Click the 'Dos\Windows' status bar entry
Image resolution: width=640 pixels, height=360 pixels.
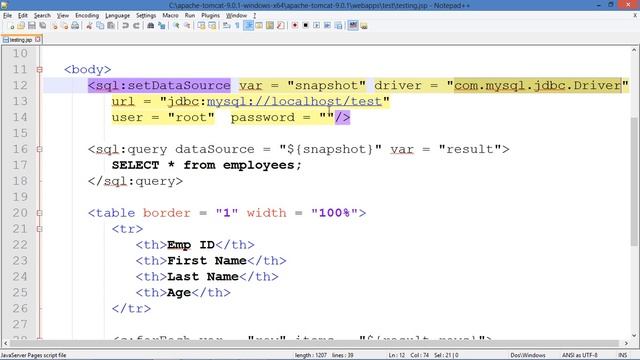tap(528, 355)
